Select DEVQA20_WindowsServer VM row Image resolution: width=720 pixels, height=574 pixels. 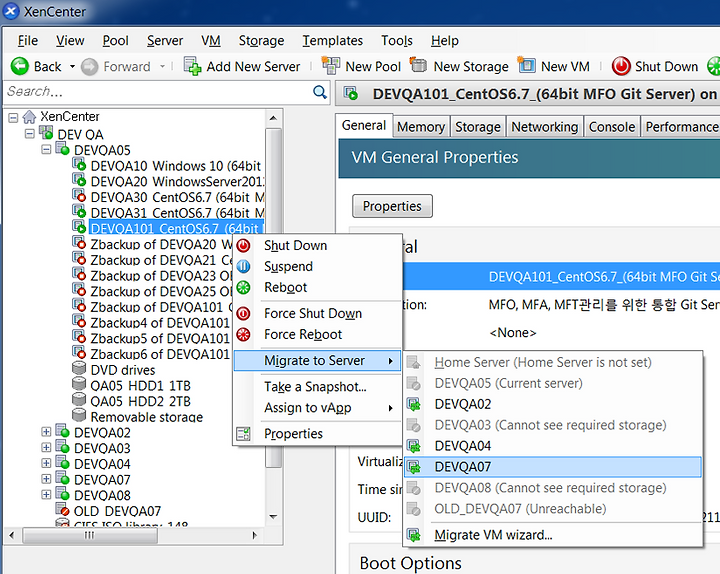[x=177, y=182]
